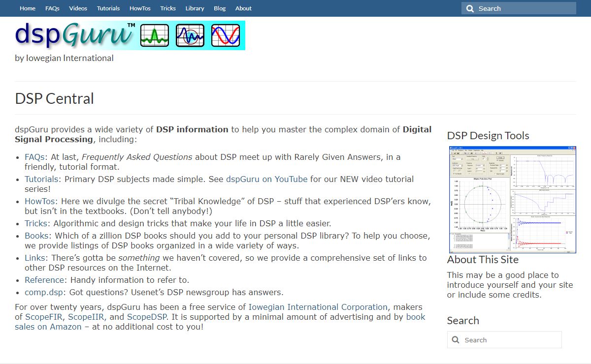Viewport: 591px width, 364px height.
Task: Open the Books link in the list
Action: click(x=37, y=236)
